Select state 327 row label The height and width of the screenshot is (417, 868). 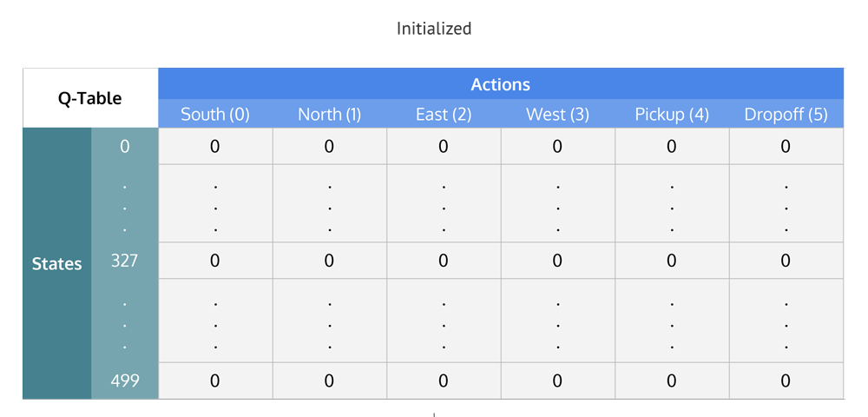tap(124, 261)
